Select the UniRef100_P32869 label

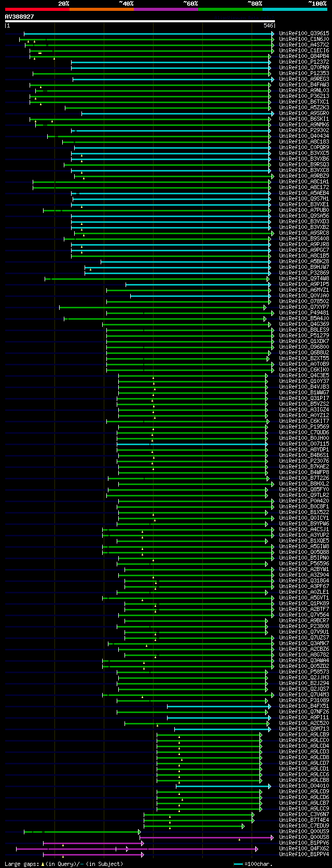click(304, 273)
